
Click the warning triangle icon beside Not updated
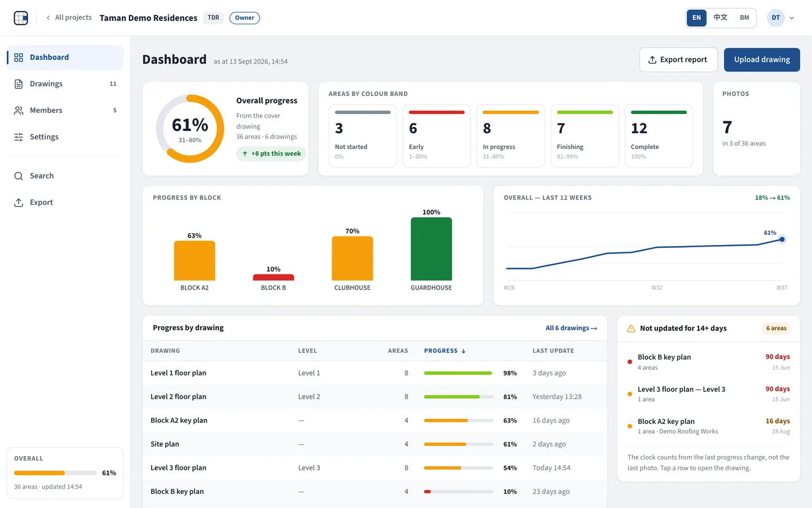point(631,329)
